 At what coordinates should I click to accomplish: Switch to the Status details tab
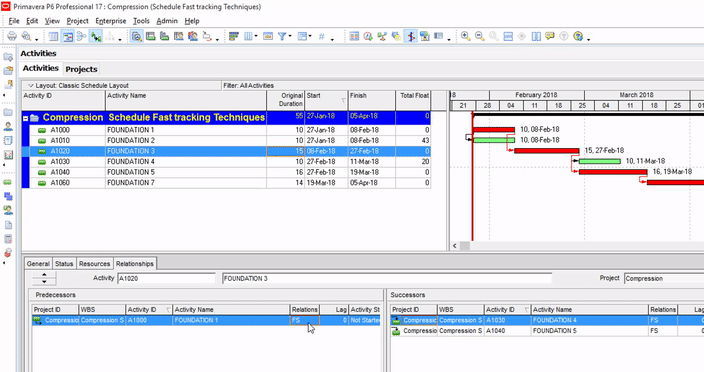point(64,263)
